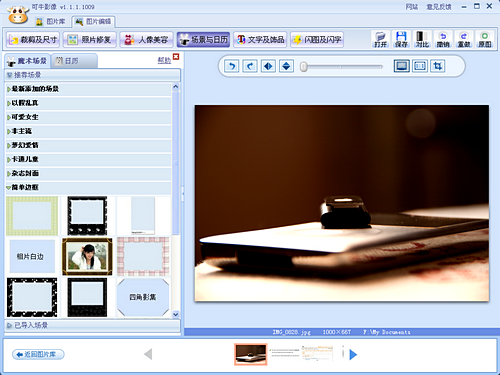Apply 四角影集 corner album frame
Image resolution: width=500 pixels, height=375 pixels.
click(143, 297)
